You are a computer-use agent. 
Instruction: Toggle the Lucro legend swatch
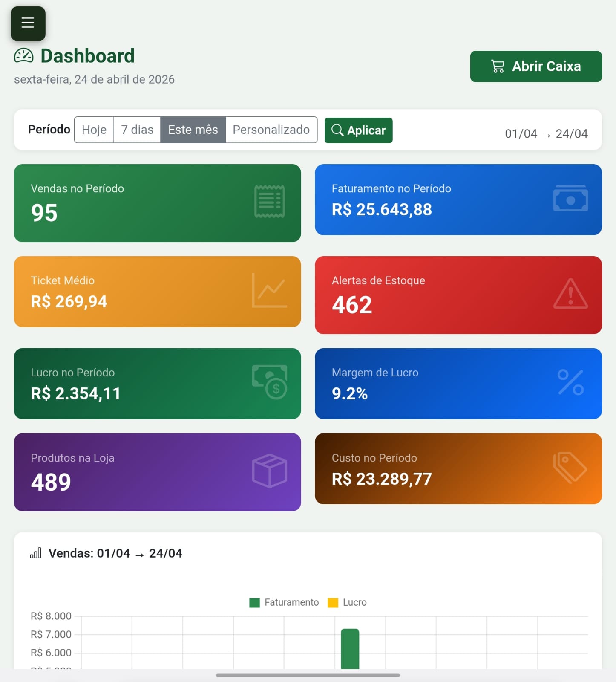[x=333, y=603]
